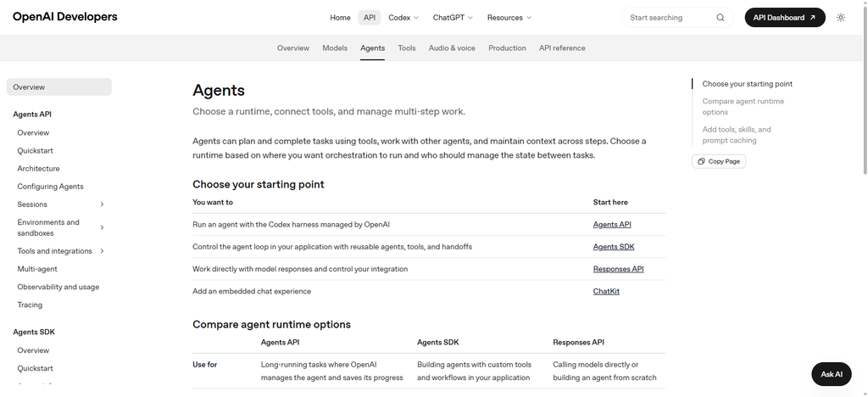
Task: Click the search magnifier icon
Action: point(721,18)
